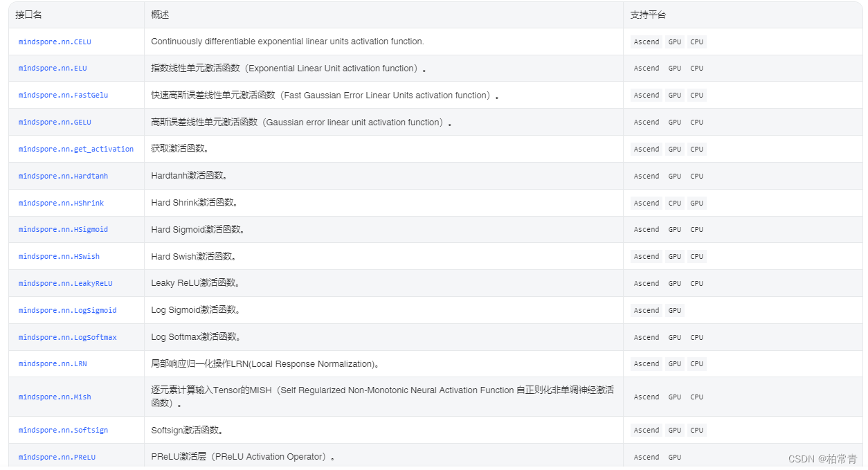Select the Hard Swish激活函数 description
This screenshot has height=470, width=868.
194,256
